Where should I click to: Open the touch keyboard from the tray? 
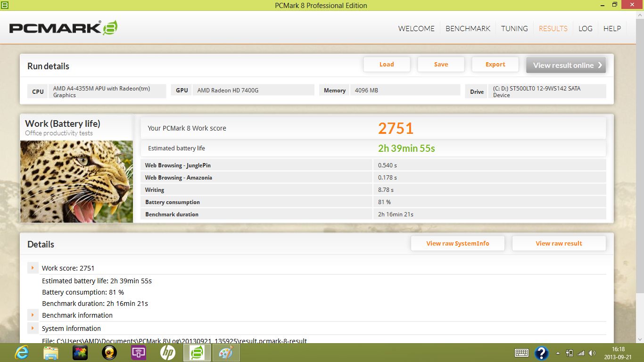(521, 353)
